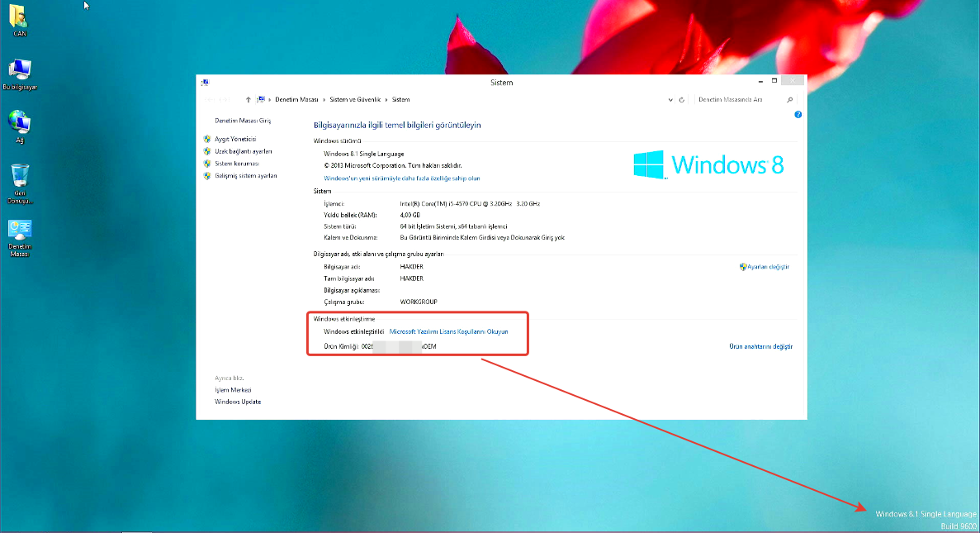The image size is (980, 533).
Task: Navigate to Sistem ve Güvenlik breadcrumb
Action: coord(355,99)
